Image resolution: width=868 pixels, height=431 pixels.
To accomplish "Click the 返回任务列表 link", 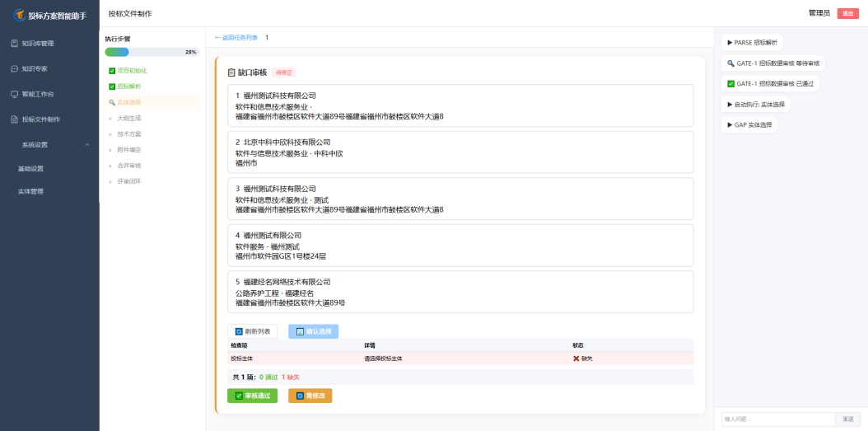I will point(236,38).
